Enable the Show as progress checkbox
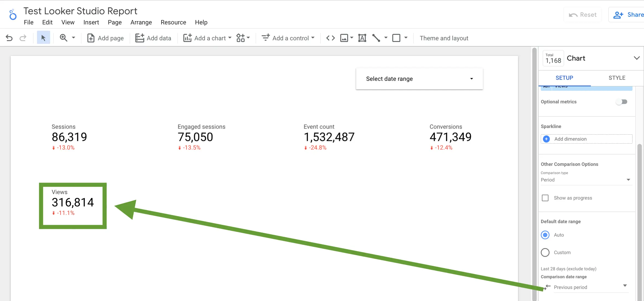 click(x=545, y=198)
